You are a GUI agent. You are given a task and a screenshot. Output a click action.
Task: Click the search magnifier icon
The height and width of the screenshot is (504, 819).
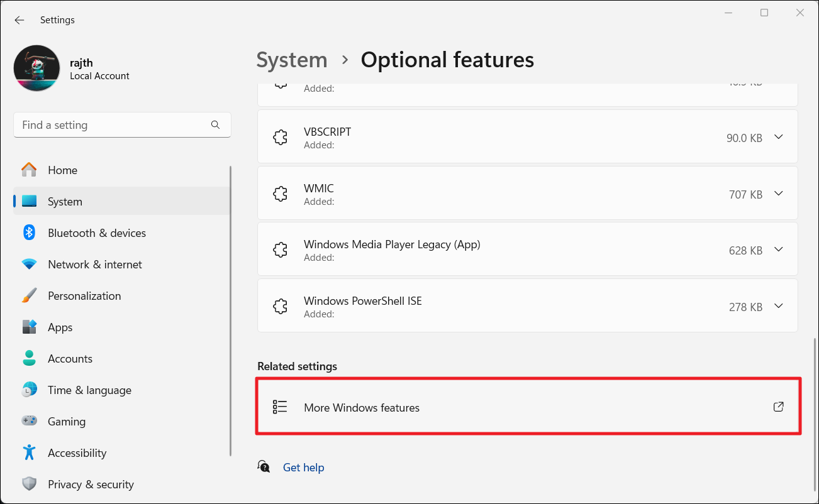[215, 125]
